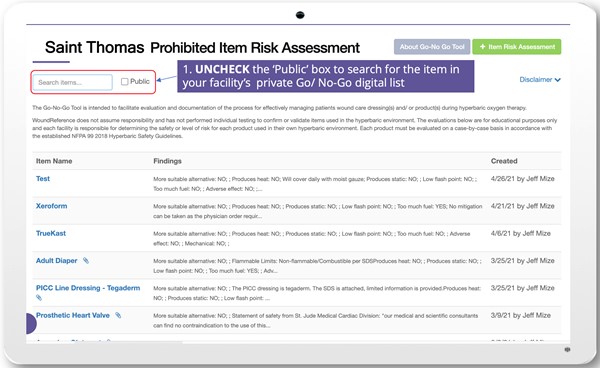Toggle the Public checkbox
This screenshot has height=368, width=600.
tap(124, 81)
